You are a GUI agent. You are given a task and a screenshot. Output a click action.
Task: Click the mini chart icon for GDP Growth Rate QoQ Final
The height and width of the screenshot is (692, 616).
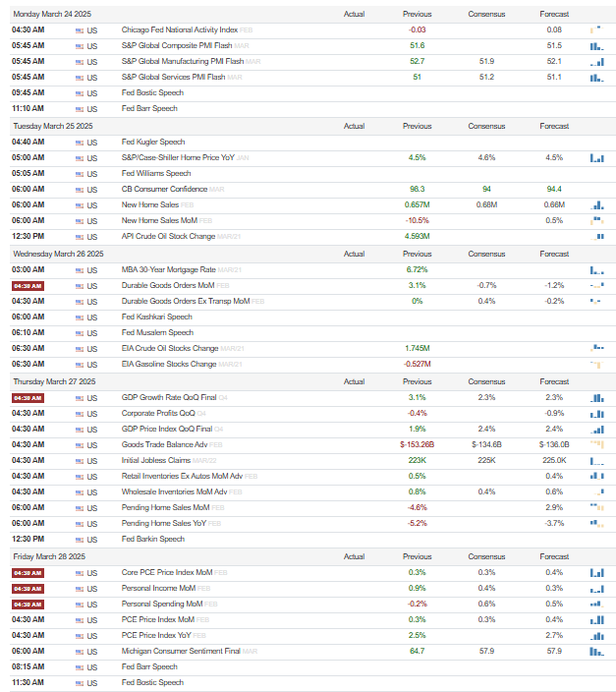pos(596,398)
